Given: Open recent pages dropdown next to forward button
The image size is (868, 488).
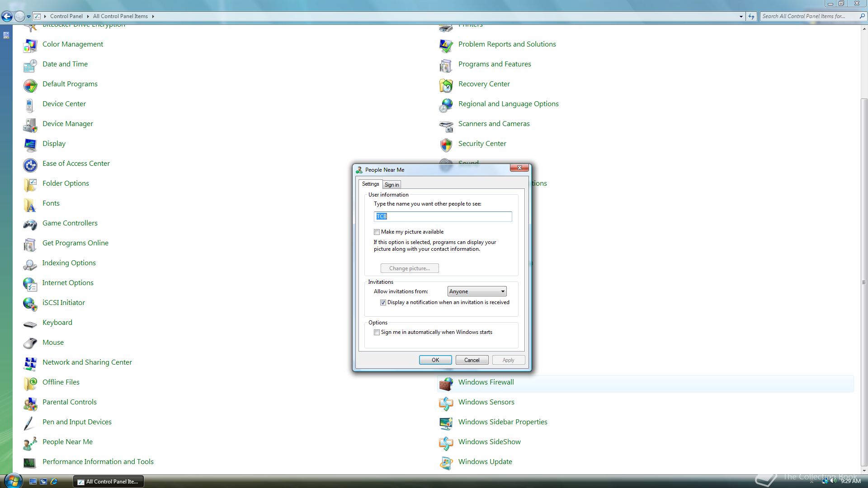Looking at the screenshot, I should pos(28,16).
